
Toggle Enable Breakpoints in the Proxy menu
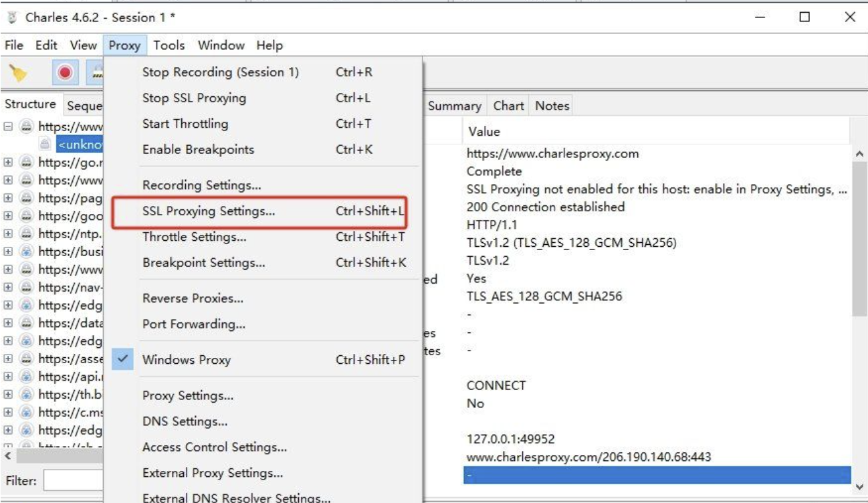198,149
